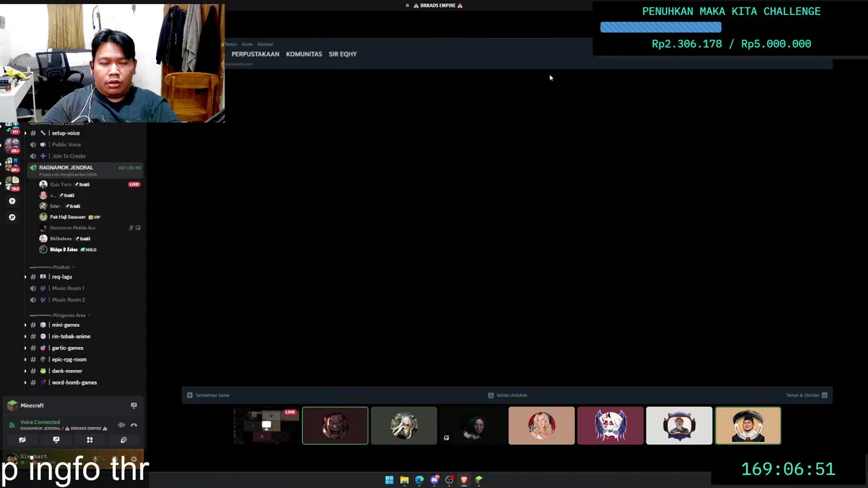868x488 pixels.
Task: Expand the Minigames Area category
Action: pos(71,315)
